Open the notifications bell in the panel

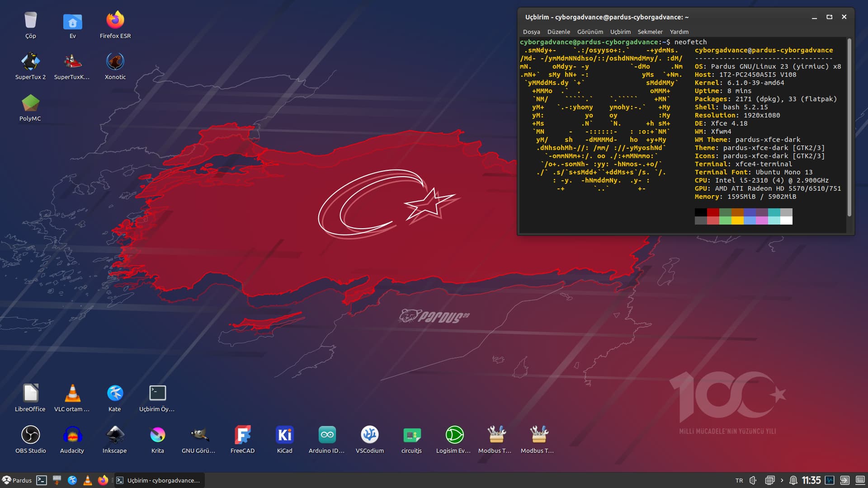(793, 480)
